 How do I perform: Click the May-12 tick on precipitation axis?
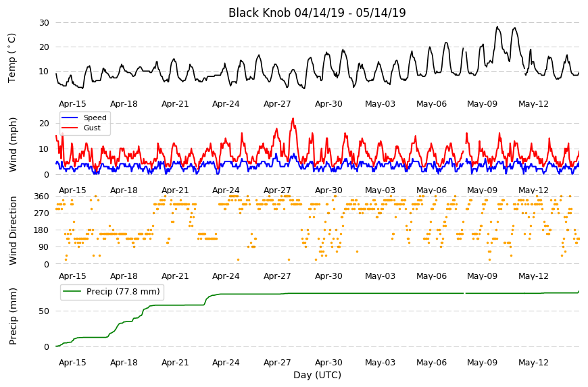click(533, 363)
